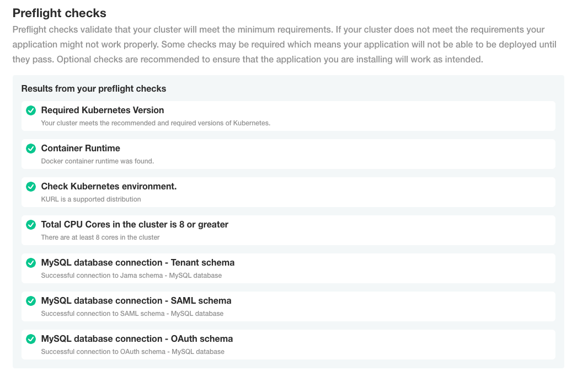
Task: Click green checkmark beside Required Kubernetes Version
Action: pyautogui.click(x=31, y=110)
